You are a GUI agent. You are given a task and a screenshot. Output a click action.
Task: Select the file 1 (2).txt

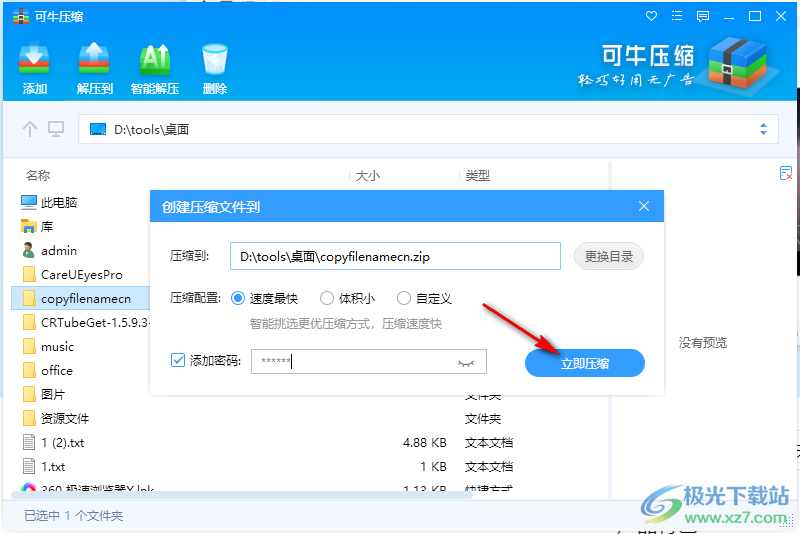tap(54, 442)
